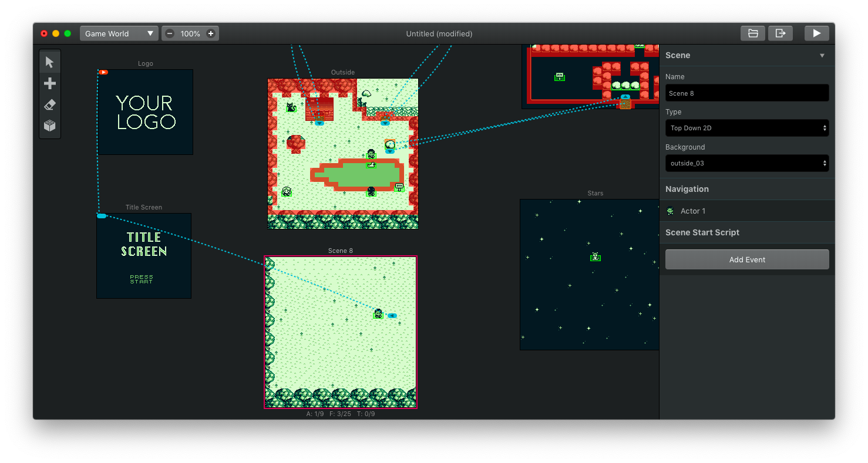
Task: Click the Outside scene title label
Action: click(343, 72)
